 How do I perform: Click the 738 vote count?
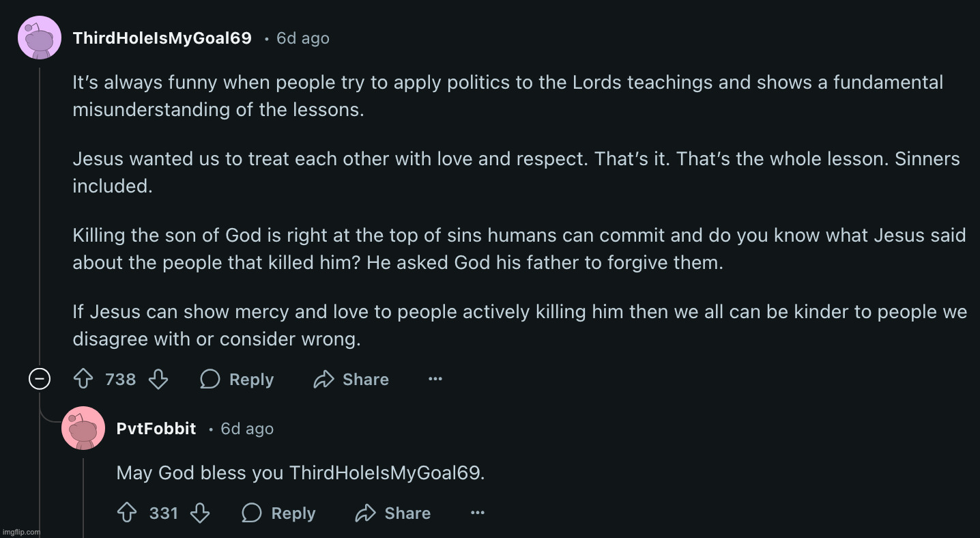(x=121, y=379)
